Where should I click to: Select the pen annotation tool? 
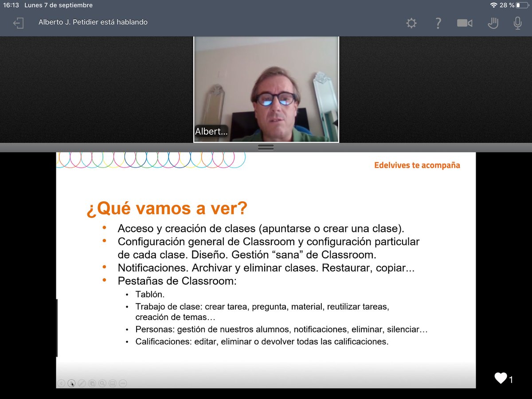(82, 383)
